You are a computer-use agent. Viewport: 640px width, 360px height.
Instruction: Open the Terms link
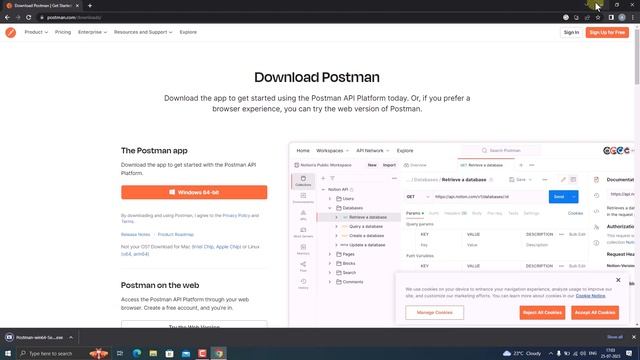click(127, 222)
